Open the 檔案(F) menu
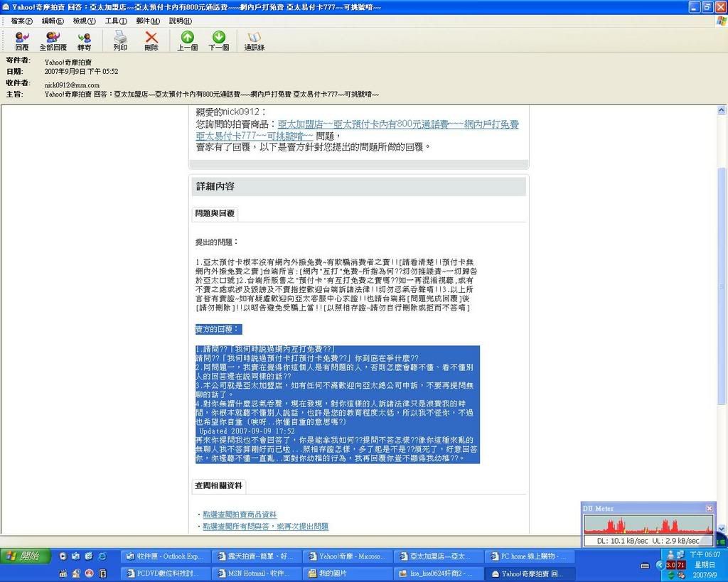 click(22, 21)
